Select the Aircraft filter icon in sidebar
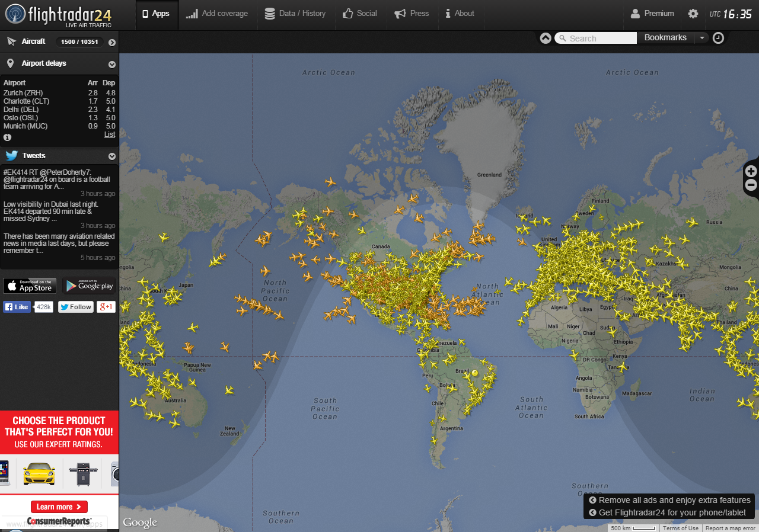This screenshot has width=759, height=532. pyautogui.click(x=11, y=41)
